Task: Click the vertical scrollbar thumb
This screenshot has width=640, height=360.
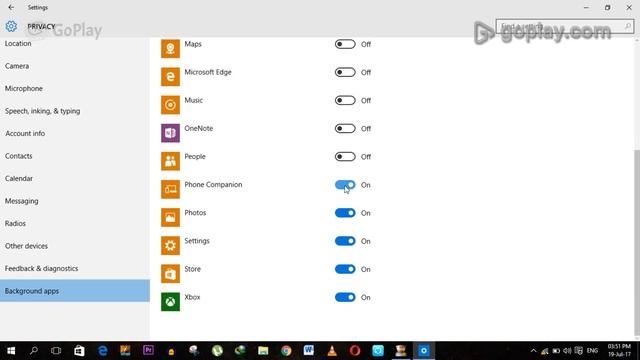Action: (x=637, y=242)
